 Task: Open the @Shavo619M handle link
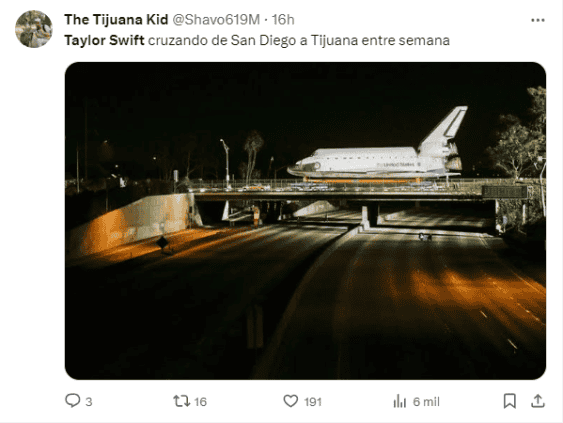[216, 20]
